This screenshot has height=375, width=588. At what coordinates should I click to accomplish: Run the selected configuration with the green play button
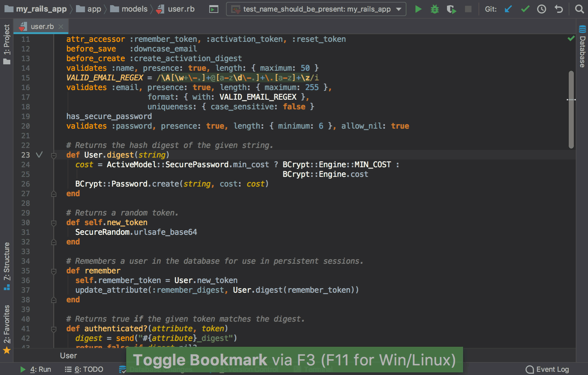[x=418, y=9]
